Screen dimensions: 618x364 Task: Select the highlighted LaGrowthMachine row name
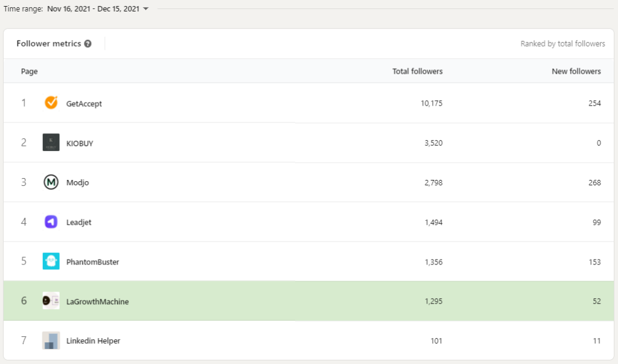pos(97,301)
